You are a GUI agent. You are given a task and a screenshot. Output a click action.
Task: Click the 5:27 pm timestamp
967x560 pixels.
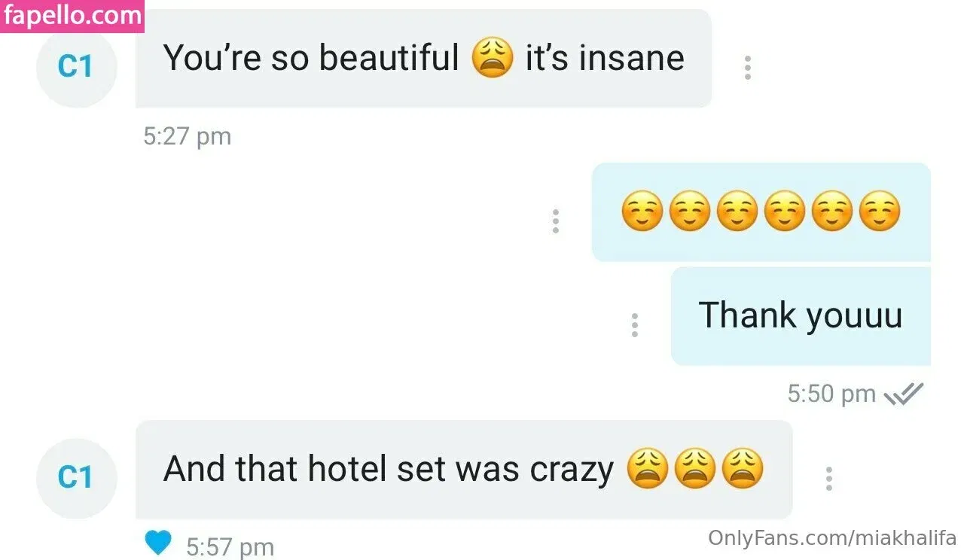click(x=187, y=136)
